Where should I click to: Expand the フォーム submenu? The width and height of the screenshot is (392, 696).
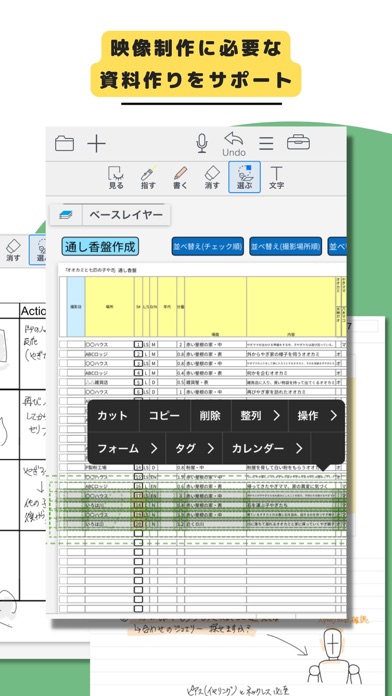[127, 448]
